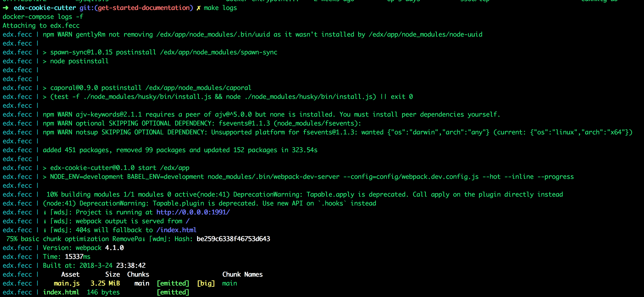Click the index.html asset row name
This screenshot has height=297, width=644.
pos(61,292)
